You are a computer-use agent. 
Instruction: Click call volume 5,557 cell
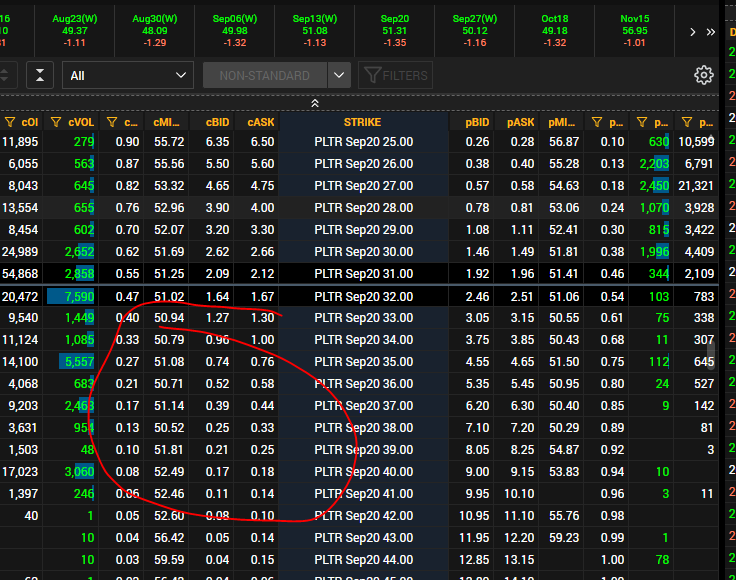point(79,362)
